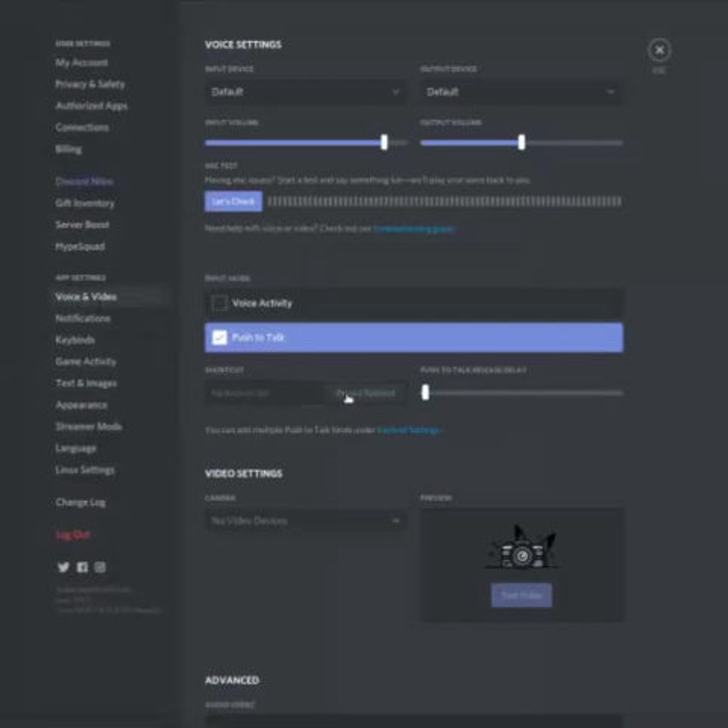Open My Account settings
The height and width of the screenshot is (728, 728).
click(x=82, y=62)
